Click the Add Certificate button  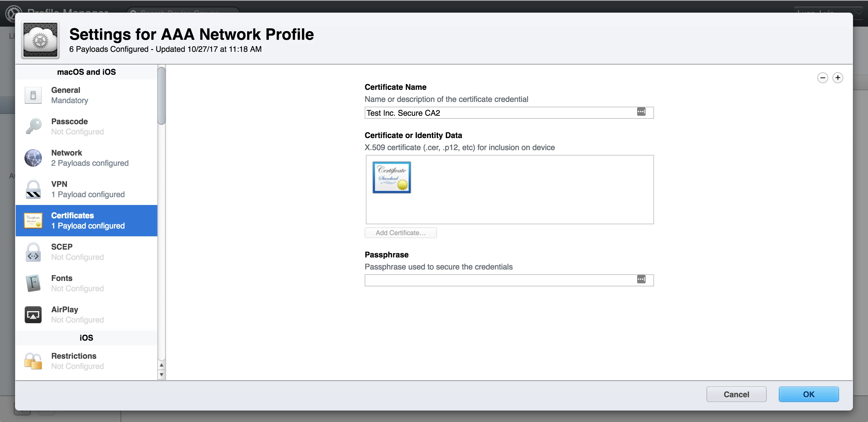(x=400, y=233)
